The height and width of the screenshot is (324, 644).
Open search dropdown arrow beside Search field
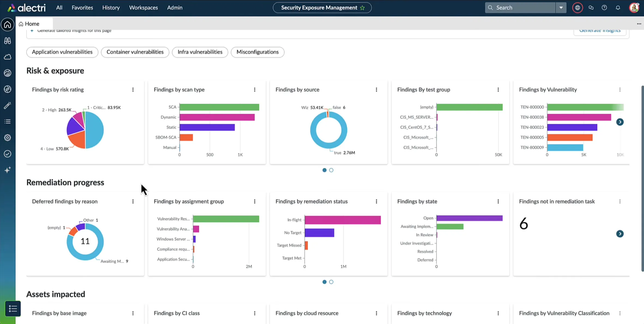pos(561,8)
